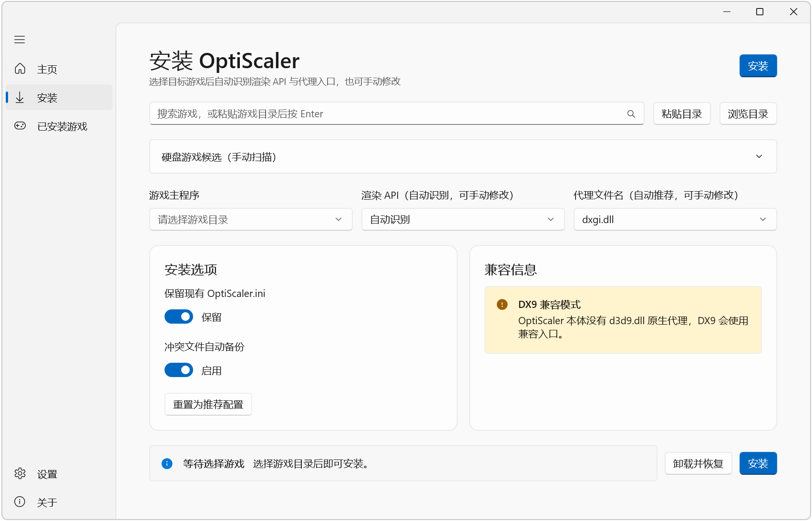Click 兼容信息 heading
The width and height of the screenshot is (812, 521).
tap(511, 270)
